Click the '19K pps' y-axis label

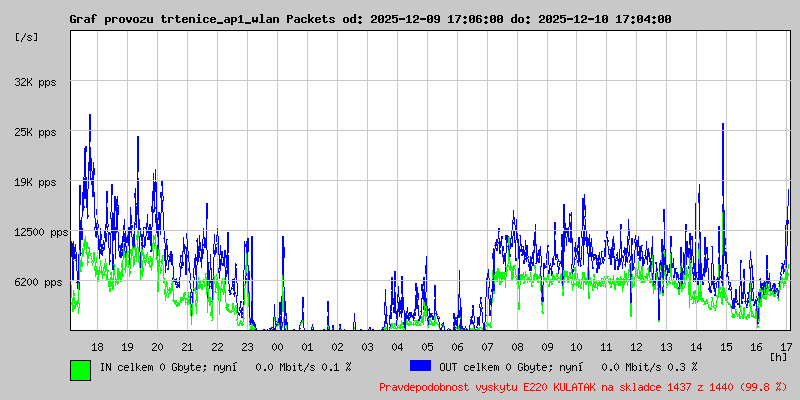coord(35,182)
